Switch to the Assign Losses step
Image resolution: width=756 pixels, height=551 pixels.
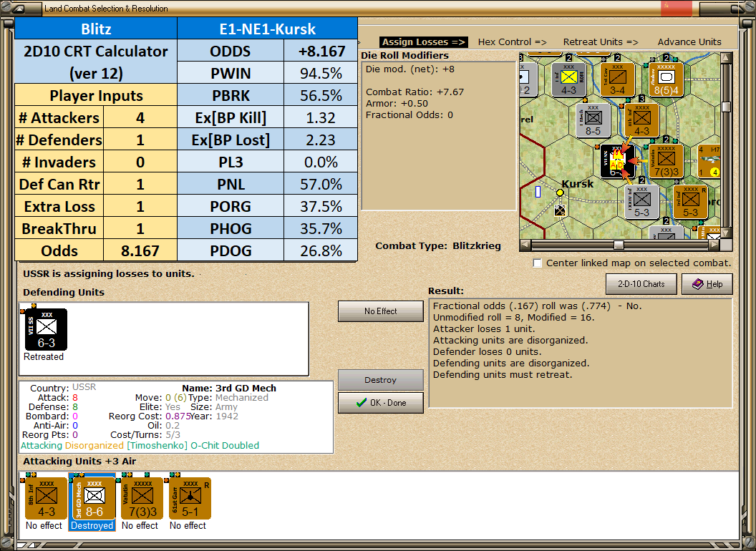pos(423,42)
